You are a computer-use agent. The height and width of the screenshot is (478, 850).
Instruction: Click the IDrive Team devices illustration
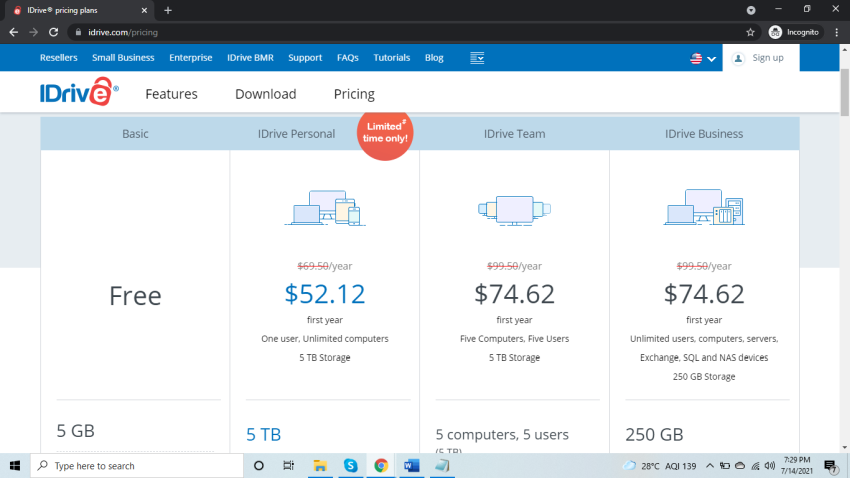(514, 211)
